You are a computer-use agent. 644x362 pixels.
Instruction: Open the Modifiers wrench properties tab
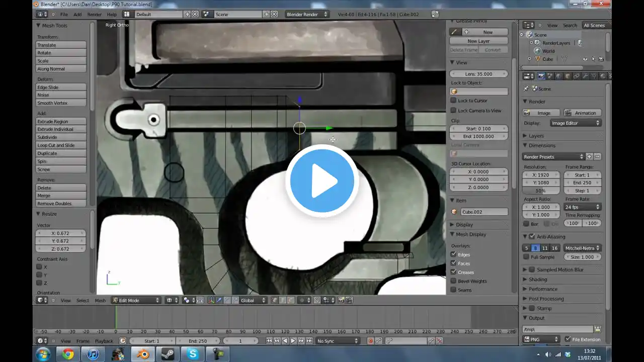pos(586,76)
